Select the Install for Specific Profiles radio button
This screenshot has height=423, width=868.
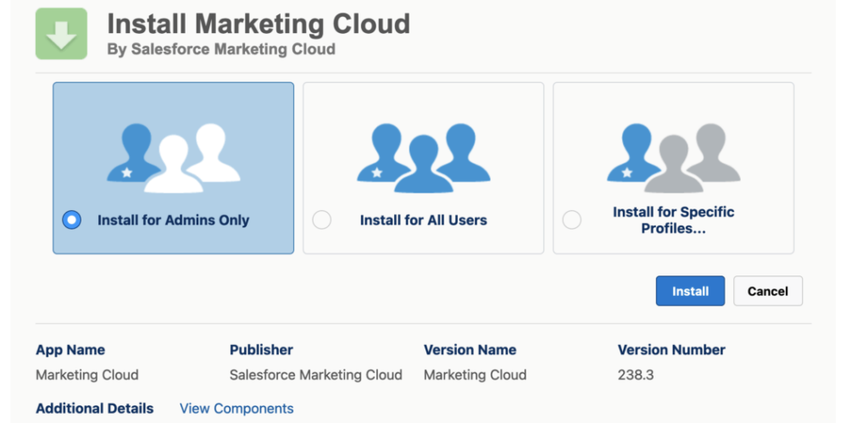tap(572, 220)
